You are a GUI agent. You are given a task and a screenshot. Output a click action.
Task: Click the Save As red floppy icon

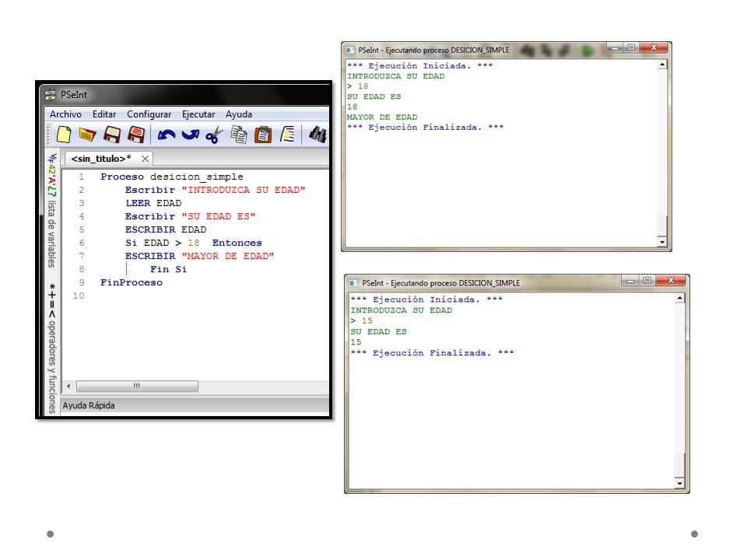point(136,135)
